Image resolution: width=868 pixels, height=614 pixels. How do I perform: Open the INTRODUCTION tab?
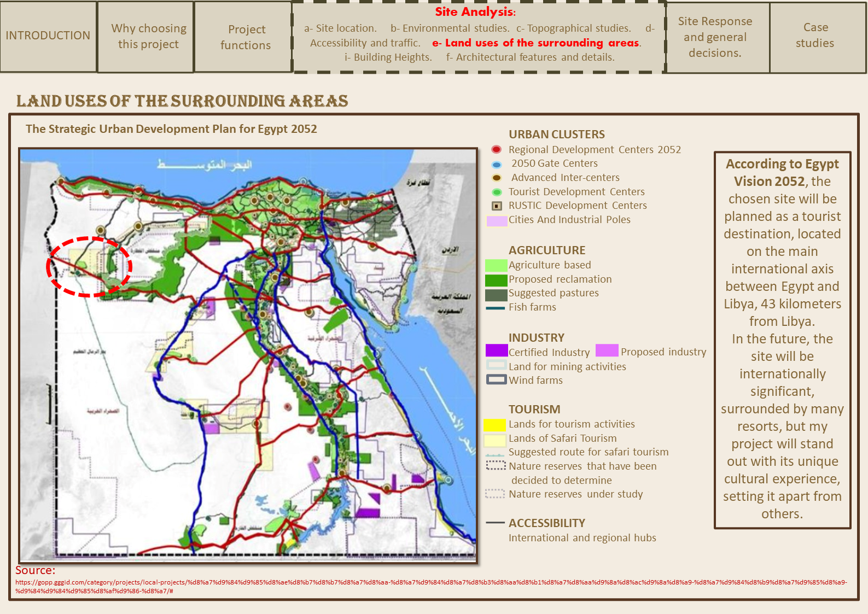(48, 36)
